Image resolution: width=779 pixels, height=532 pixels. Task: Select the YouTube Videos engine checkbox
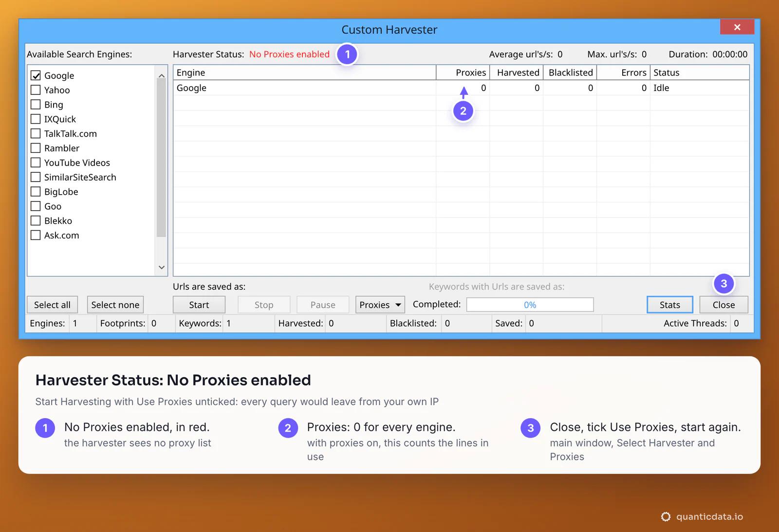(x=36, y=163)
